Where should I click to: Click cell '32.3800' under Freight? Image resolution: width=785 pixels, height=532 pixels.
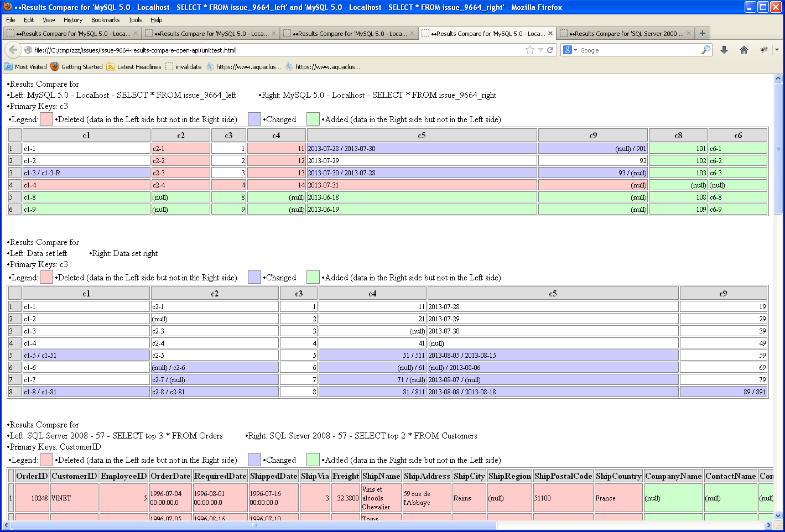(x=345, y=498)
